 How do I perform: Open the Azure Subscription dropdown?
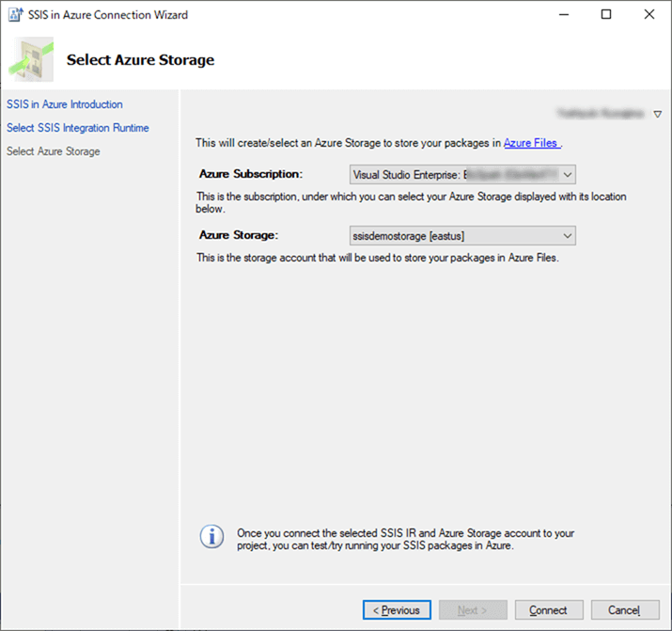pos(567,174)
